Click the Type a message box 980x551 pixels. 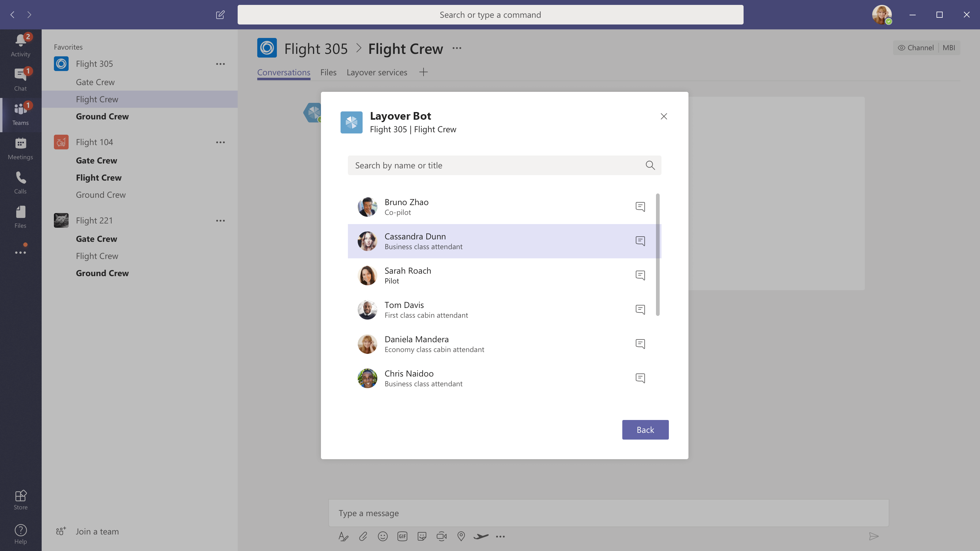coord(608,513)
